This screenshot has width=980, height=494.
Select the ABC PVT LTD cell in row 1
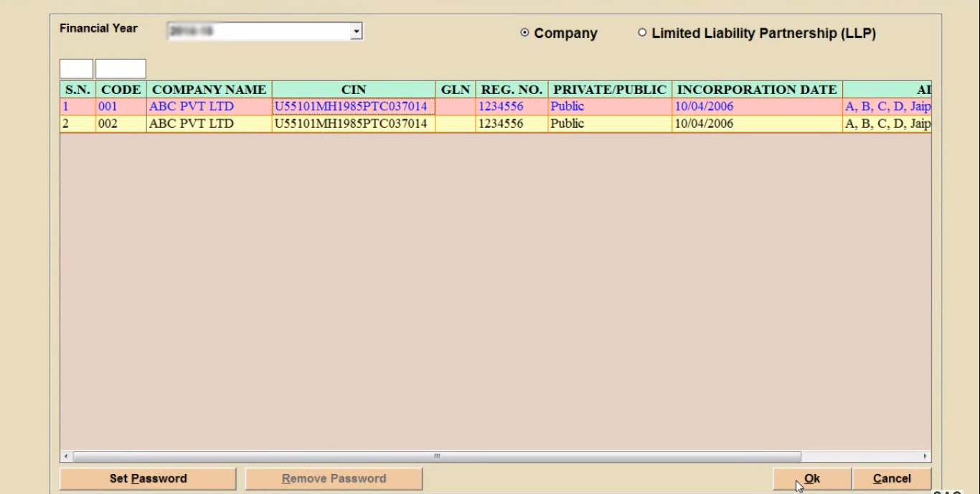point(192,106)
